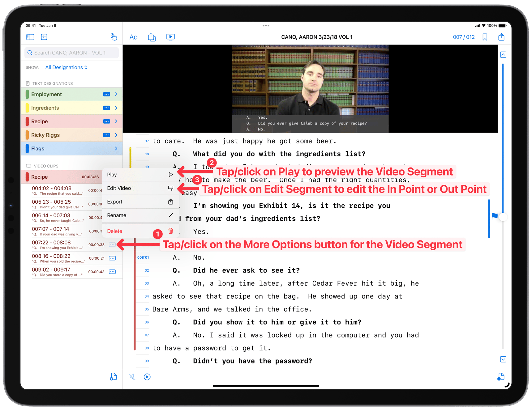
Task: Open text appearance settings with the Aa icon
Action: [x=133, y=37]
